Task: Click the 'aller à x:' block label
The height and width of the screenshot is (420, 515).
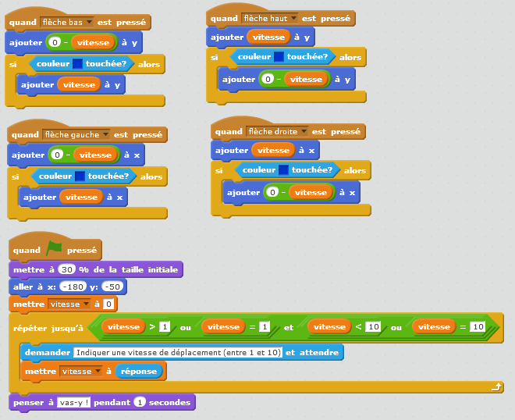Action: coord(34,287)
